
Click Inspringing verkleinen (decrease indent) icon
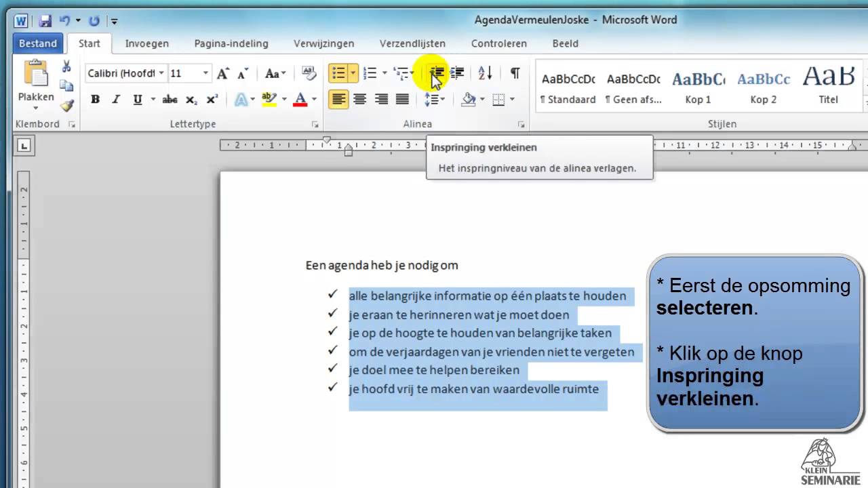click(437, 73)
